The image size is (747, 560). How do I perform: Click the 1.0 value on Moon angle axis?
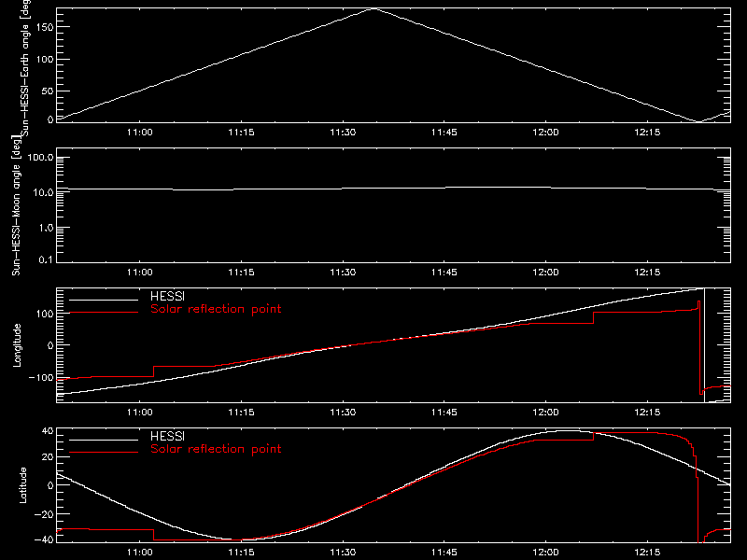point(46,228)
